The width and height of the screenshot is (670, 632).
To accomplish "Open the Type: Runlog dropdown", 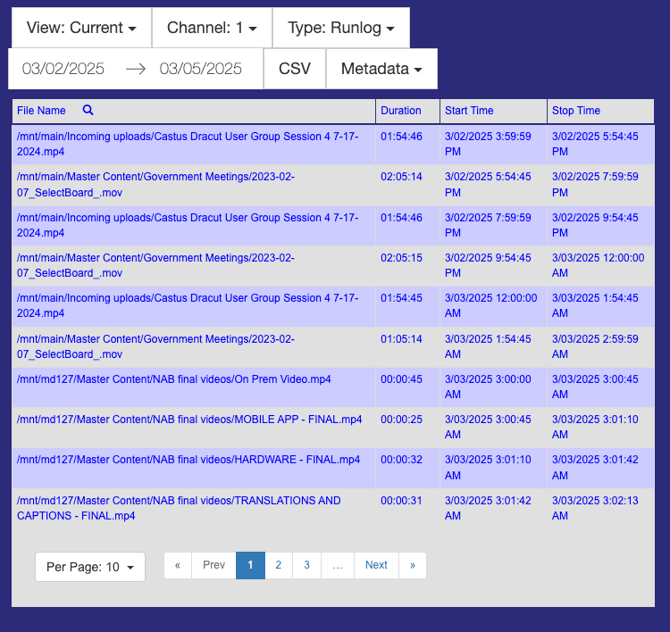I will pos(340,28).
